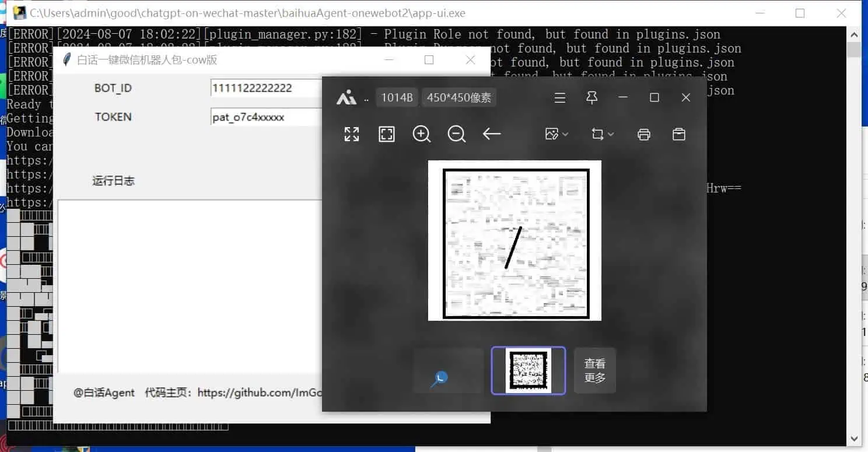This screenshot has width=868, height=452.
Task: Go to previous image with left arrow
Action: (x=492, y=134)
